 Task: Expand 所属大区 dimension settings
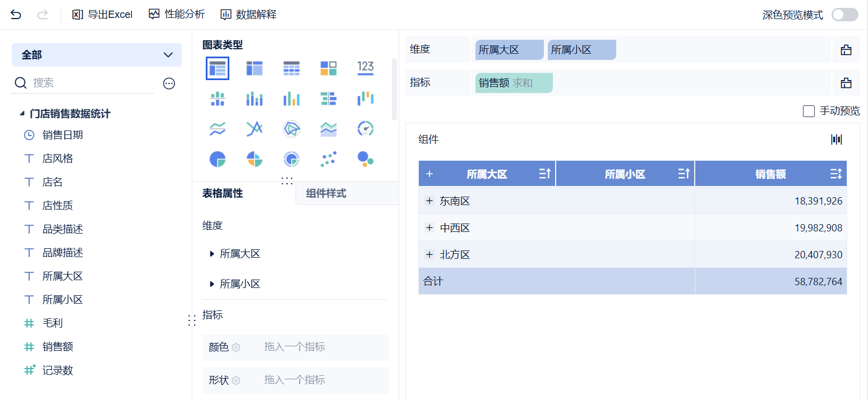[x=212, y=254]
